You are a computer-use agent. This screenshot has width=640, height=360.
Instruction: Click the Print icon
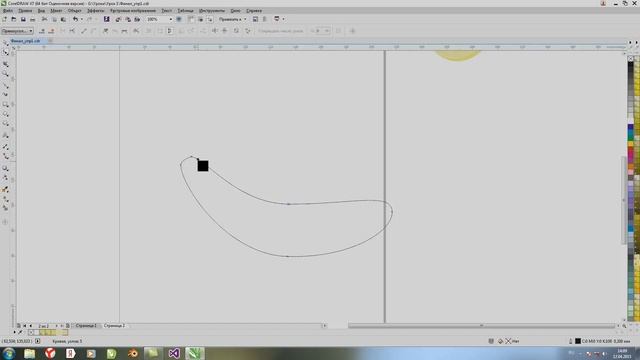(33, 19)
